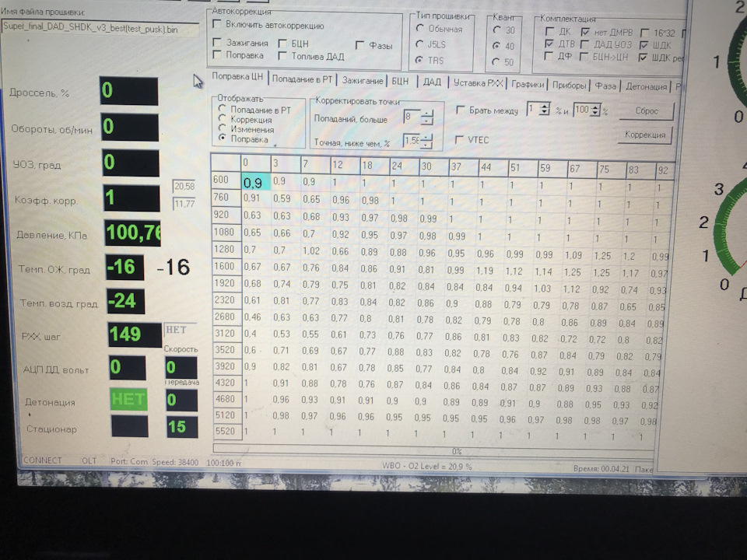The image size is (747, 560).
Task: Tick the БЦН autocorrection checkbox
Action: pos(282,44)
